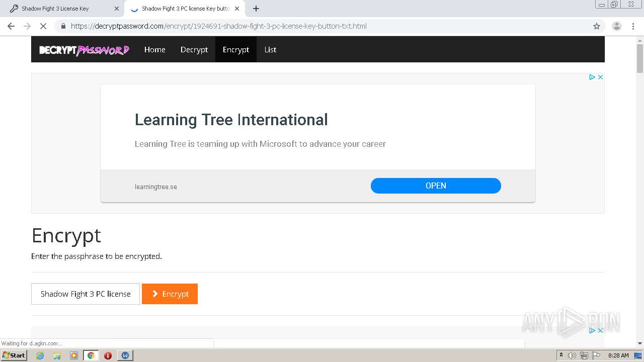The width and height of the screenshot is (644, 362).
Task: Bookmark this page with the star
Action: click(x=597, y=26)
